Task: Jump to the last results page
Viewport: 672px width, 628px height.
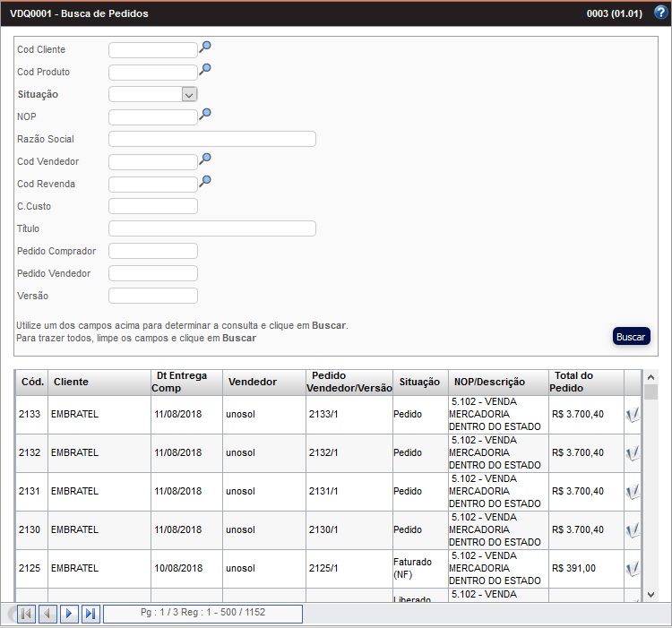Action: point(90,614)
